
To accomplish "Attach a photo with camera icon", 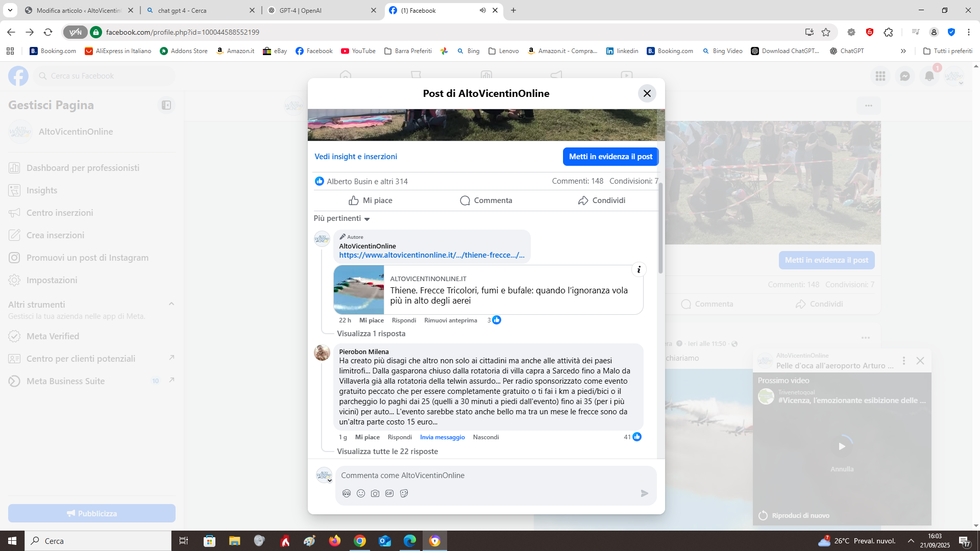I will coord(375,493).
